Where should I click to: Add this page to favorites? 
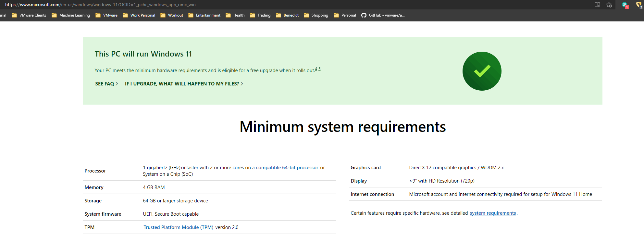tap(609, 5)
